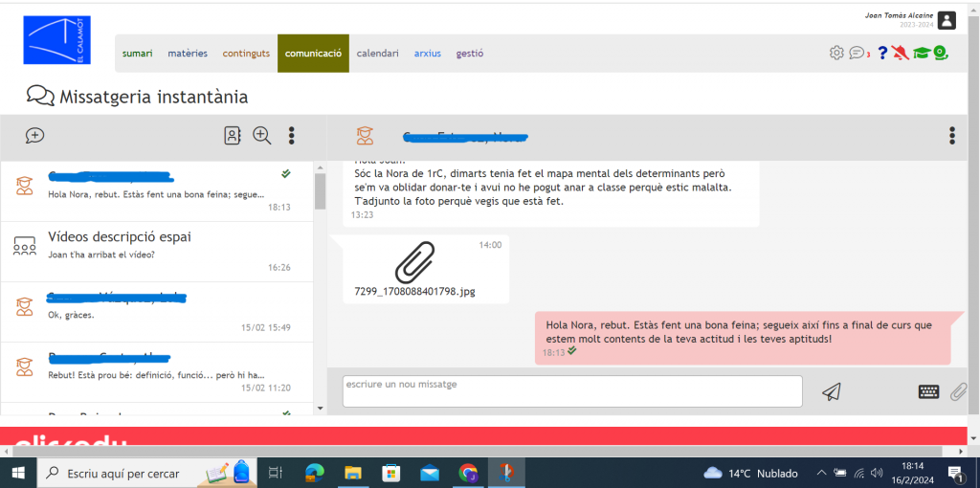This screenshot has width=980, height=488.
Task: Send the message with paper plane icon
Action: coord(832,391)
